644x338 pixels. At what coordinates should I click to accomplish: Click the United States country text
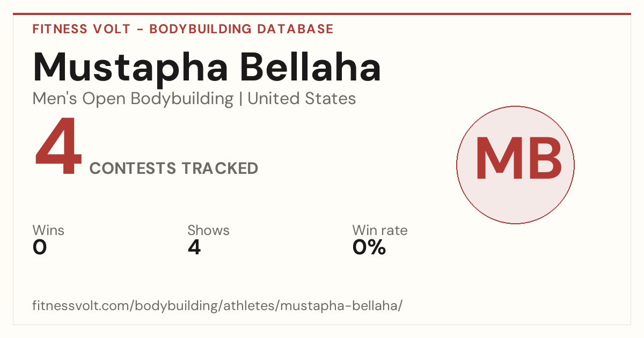(302, 98)
